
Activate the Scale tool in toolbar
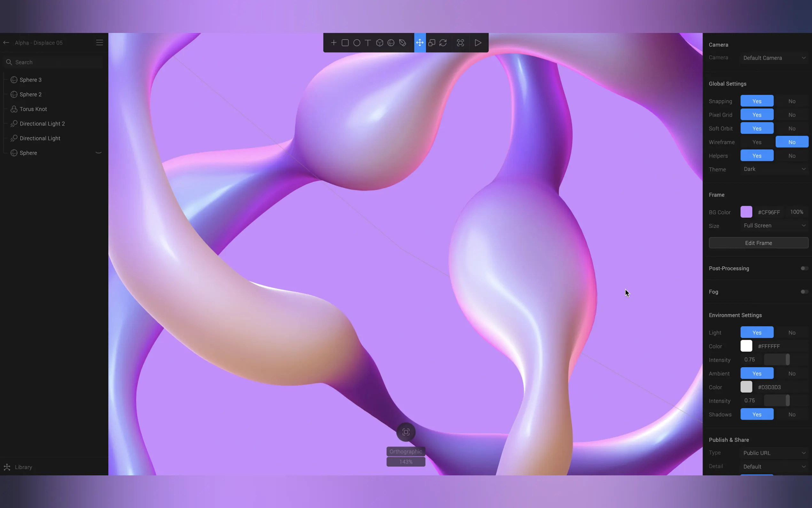(x=432, y=43)
